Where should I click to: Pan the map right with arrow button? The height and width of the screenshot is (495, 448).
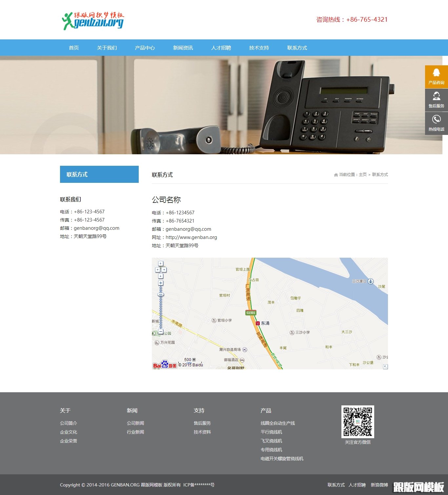pos(164,270)
